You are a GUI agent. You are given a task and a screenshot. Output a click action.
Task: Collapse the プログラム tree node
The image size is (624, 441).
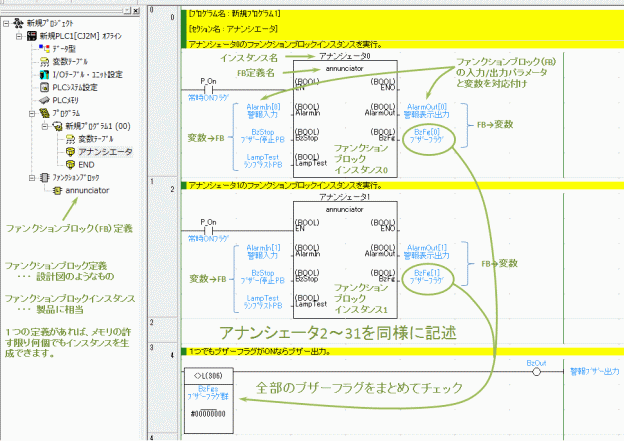tap(32, 113)
